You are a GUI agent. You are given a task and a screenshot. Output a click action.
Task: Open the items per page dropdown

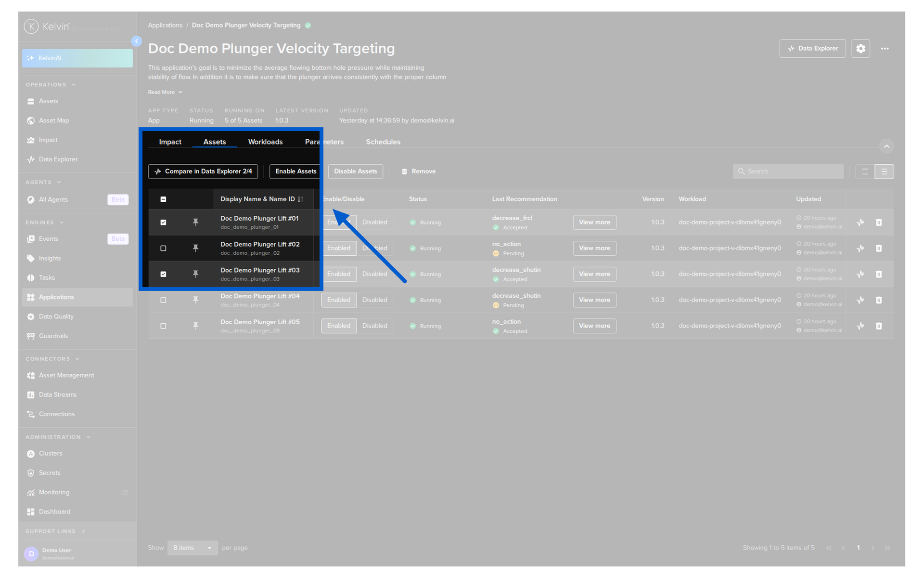192,548
